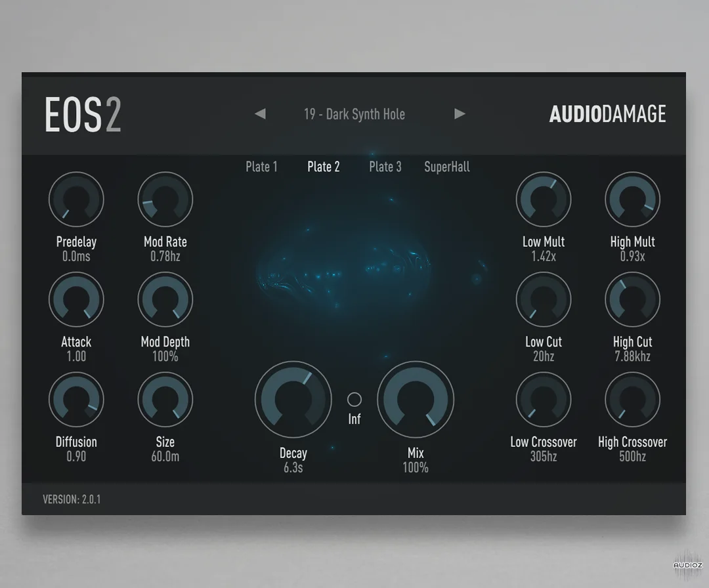
Task: Click the Predelay value 0.0ms
Action: coord(76,257)
